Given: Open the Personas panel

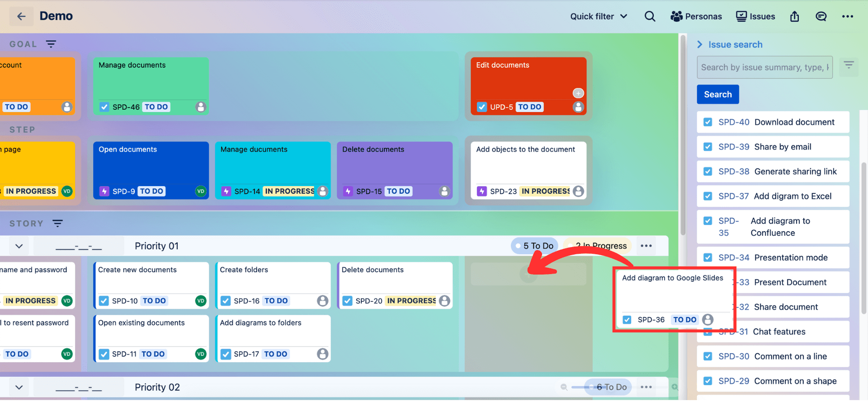Looking at the screenshot, I should (696, 16).
